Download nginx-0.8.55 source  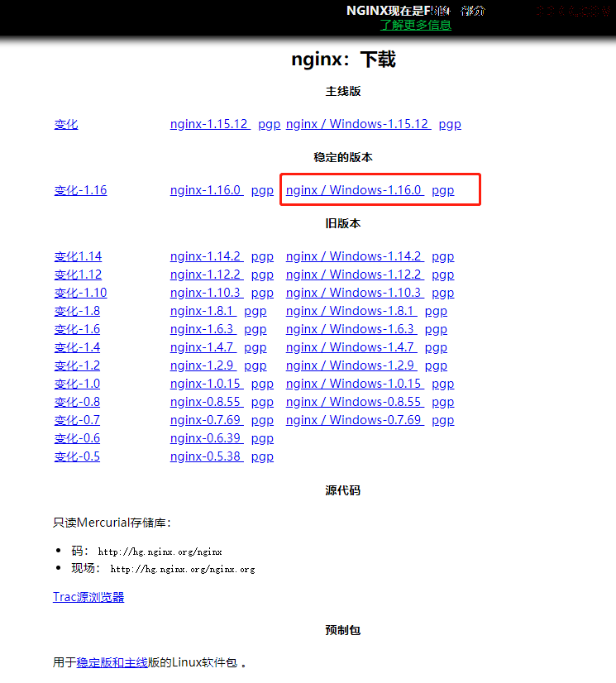207,403
